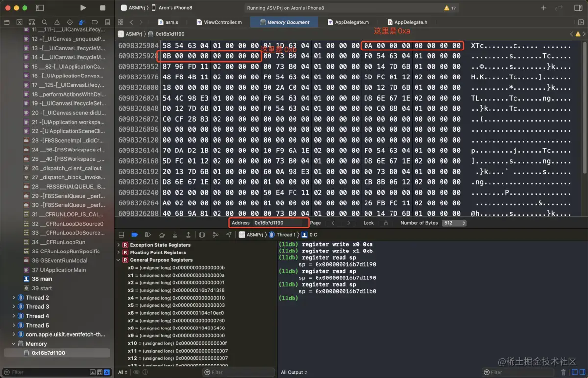588x378 pixels.
Task: Open AppDelegate.h tab
Action: (x=407, y=22)
